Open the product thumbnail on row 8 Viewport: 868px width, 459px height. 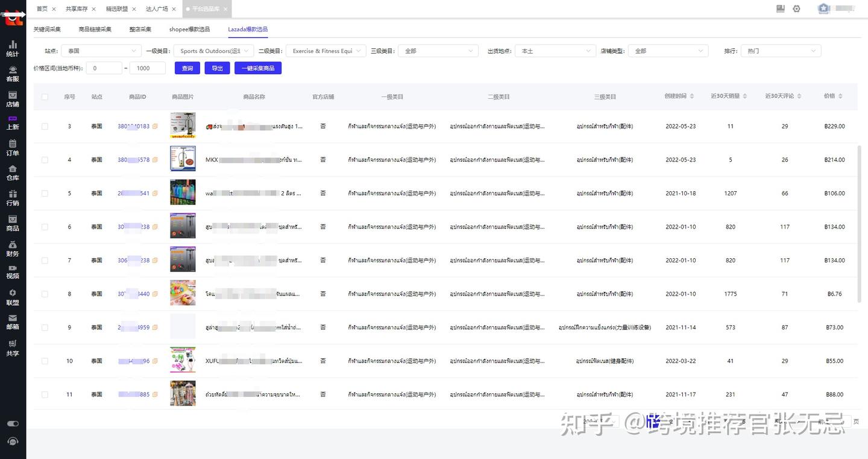coord(183,293)
